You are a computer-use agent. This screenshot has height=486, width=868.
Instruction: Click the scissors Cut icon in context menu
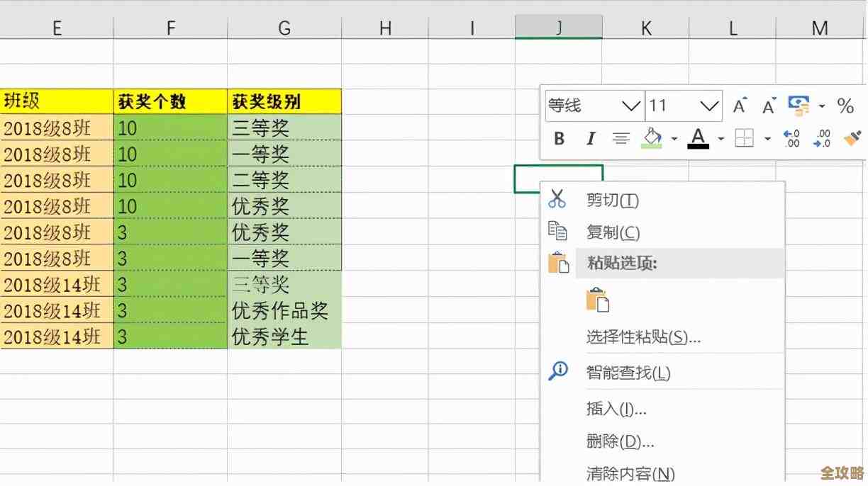559,199
